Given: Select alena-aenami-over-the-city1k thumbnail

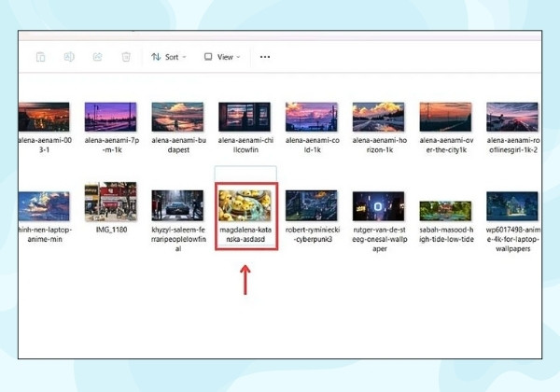Looking at the screenshot, I should (x=445, y=117).
